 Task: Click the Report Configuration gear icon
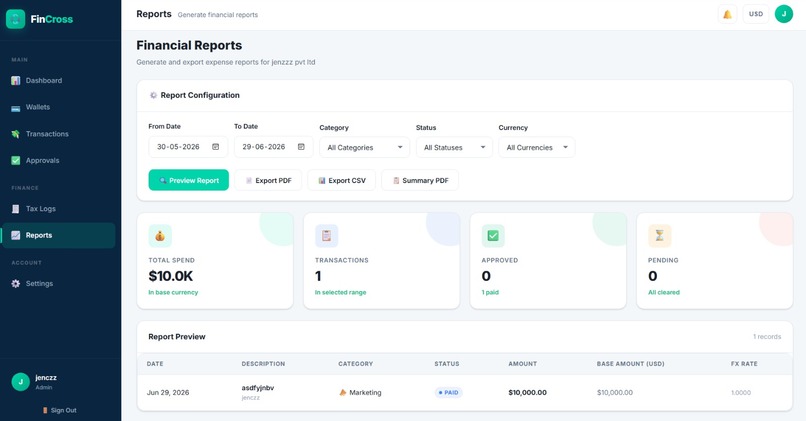click(153, 95)
